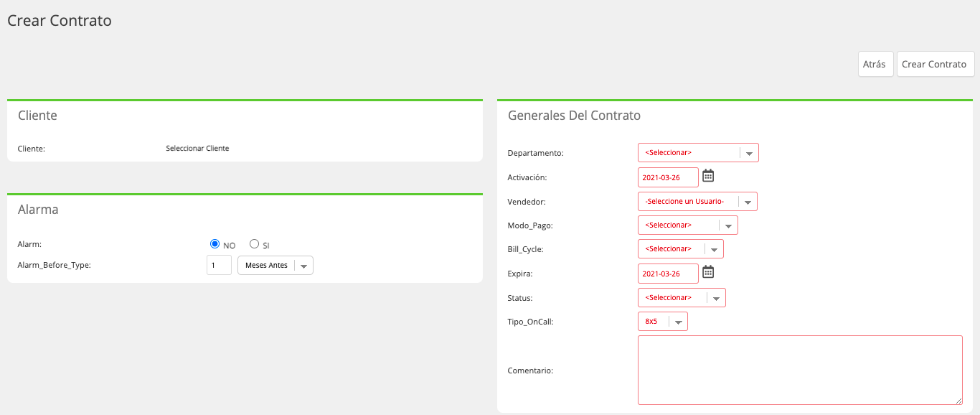
Task: Click the Alarm_Before_Type number field
Action: tap(219, 266)
